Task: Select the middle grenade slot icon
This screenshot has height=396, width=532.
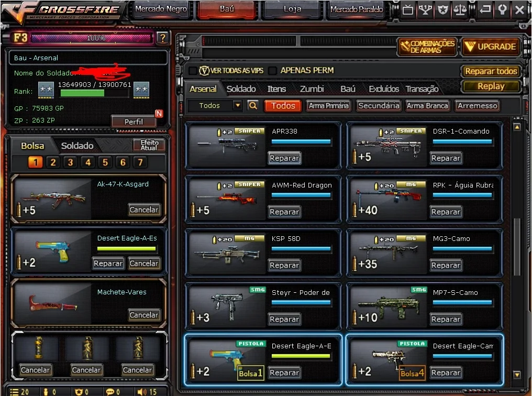Action: [x=87, y=348]
